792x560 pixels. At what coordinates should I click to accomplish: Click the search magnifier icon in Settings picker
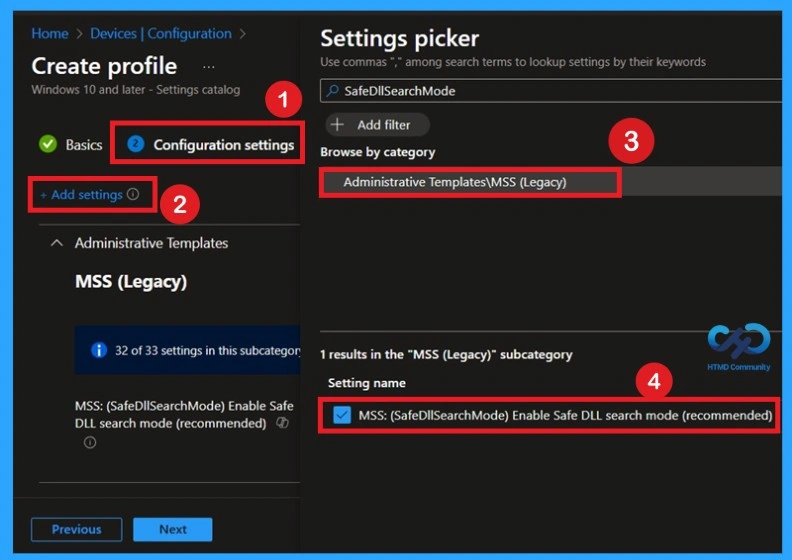(332, 91)
